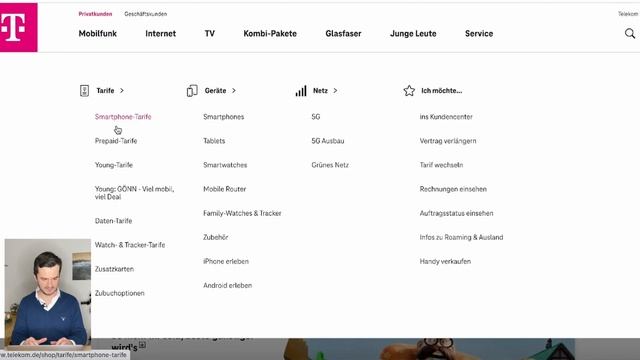Screen dimensions: 640x360
Task: Expand the Tarife chevron arrow
Action: [122, 91]
